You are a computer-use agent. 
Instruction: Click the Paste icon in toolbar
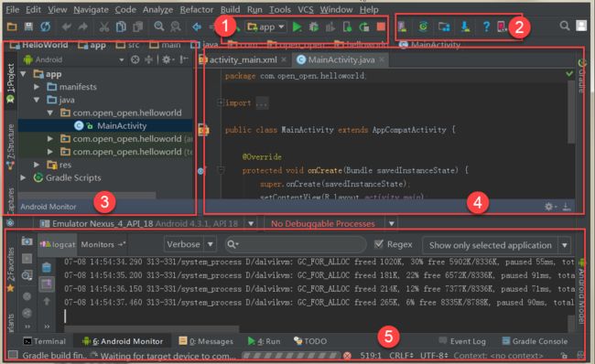[x=137, y=27]
